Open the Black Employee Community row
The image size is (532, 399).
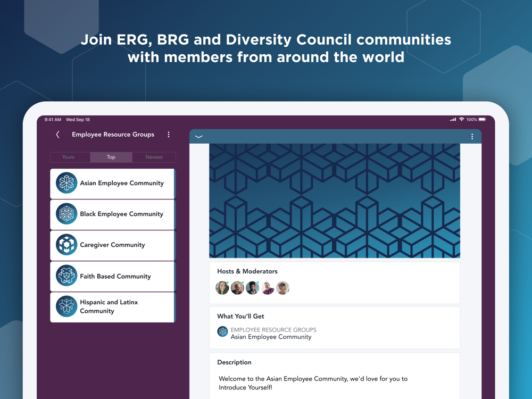[113, 214]
